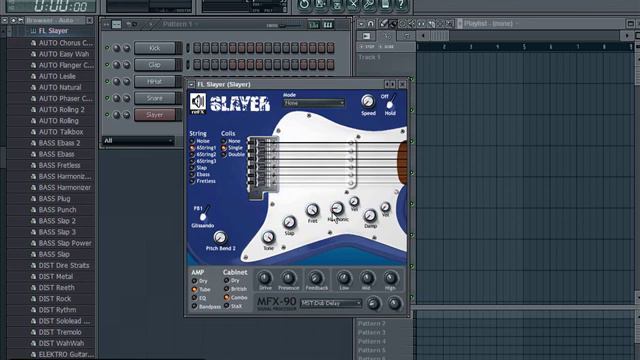Select 'AUTO Leslie' preset

pyautogui.click(x=57, y=76)
